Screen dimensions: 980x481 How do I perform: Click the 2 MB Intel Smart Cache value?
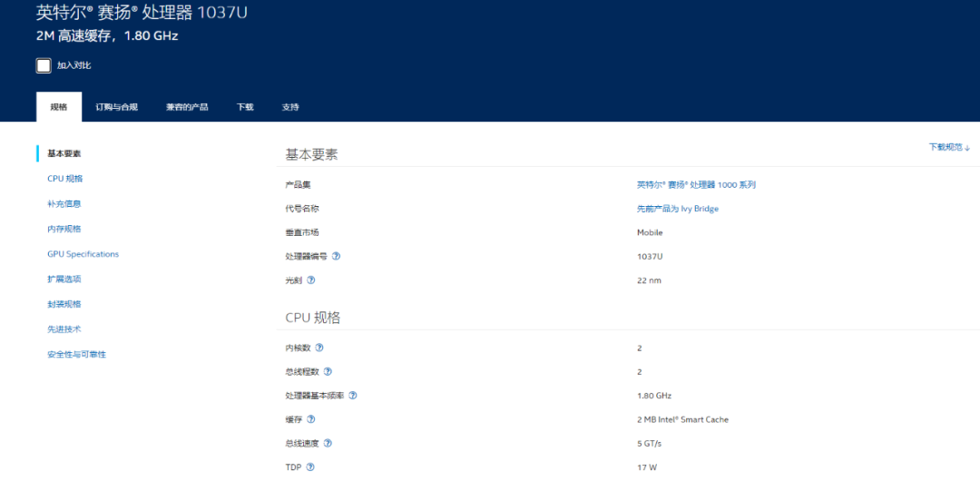coord(682,419)
